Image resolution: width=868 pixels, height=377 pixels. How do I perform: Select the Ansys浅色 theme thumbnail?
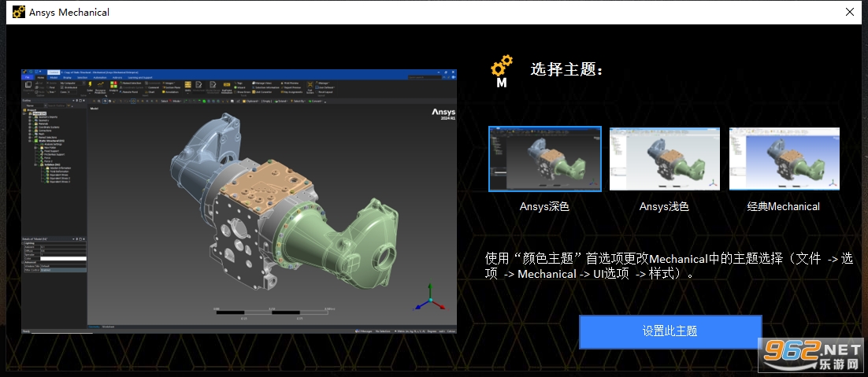pos(664,159)
